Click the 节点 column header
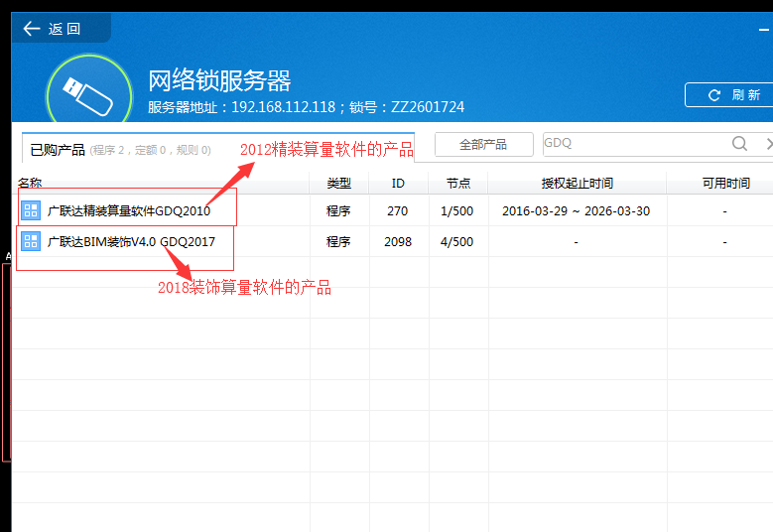This screenshot has width=773, height=532. pyautogui.click(x=458, y=184)
